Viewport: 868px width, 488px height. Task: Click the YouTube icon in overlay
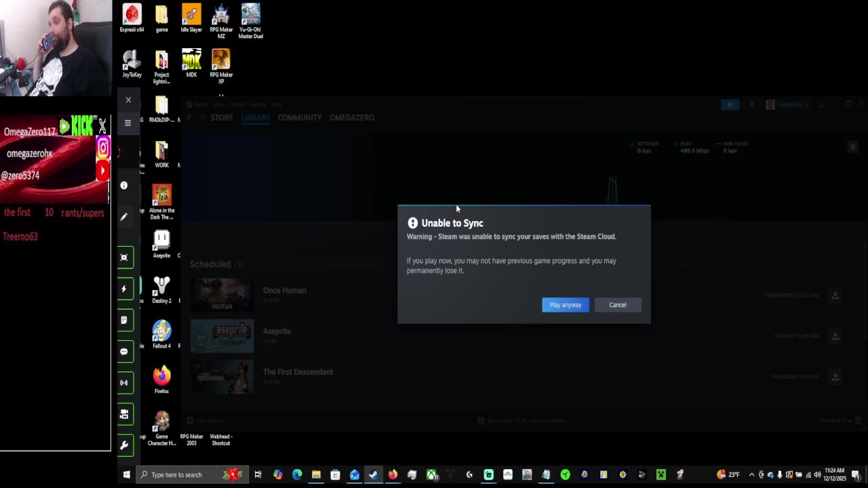103,170
